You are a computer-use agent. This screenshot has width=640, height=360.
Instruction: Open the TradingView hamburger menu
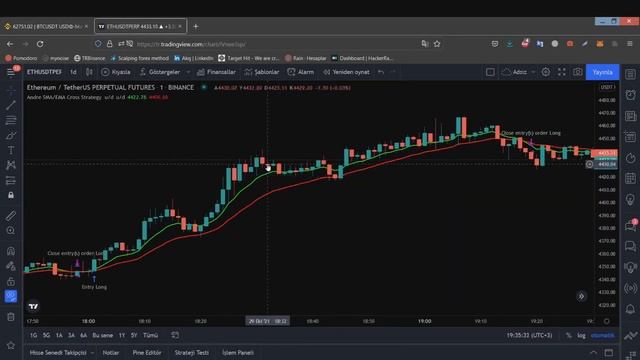tap(11, 72)
